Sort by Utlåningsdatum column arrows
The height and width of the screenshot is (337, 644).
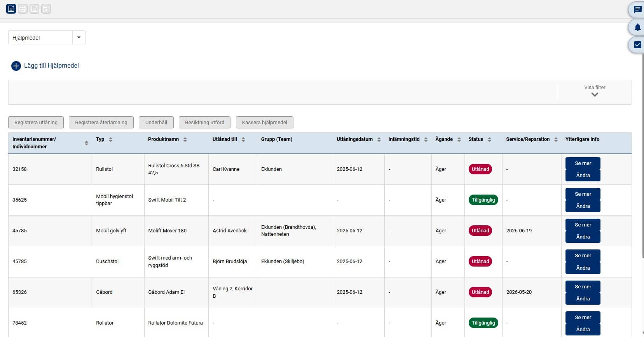(x=379, y=139)
